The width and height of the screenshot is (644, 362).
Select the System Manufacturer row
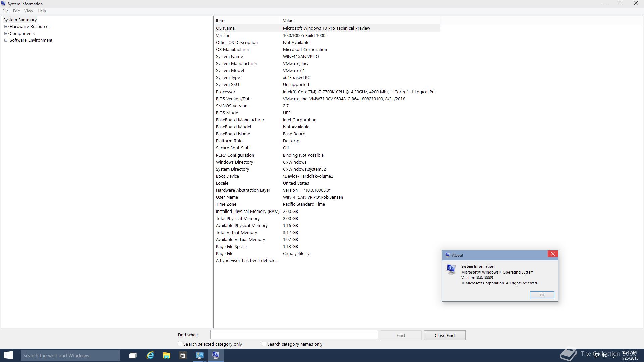click(x=327, y=63)
